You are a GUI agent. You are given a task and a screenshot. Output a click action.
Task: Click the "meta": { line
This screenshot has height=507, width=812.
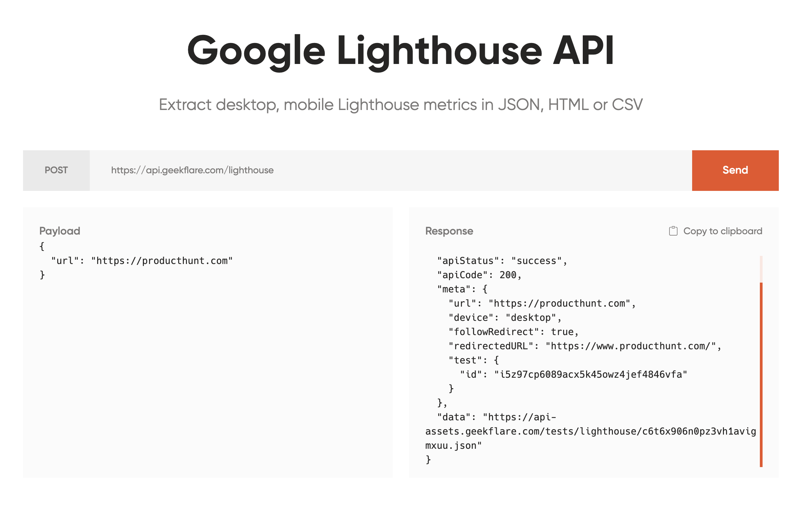[x=462, y=289]
